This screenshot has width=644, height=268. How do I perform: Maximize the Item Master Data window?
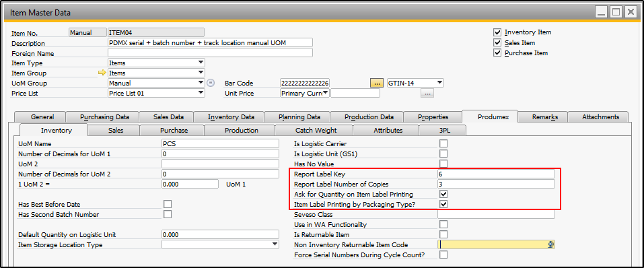click(616, 12)
